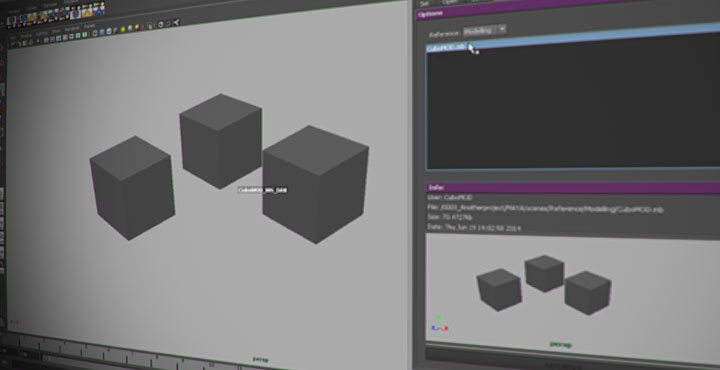The image size is (720, 370).
Task: Click the XYZ axis gizmo in preview panel
Action: [439, 324]
